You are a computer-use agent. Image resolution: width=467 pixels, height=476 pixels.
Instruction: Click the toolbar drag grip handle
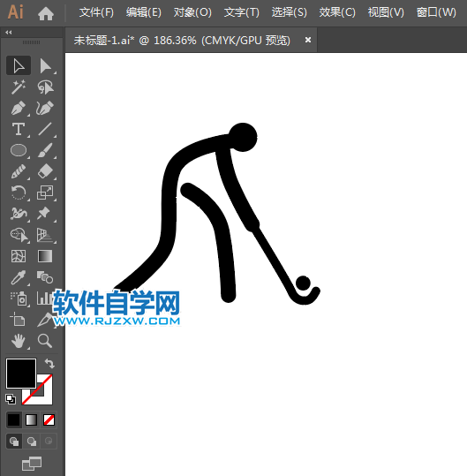click(31, 42)
